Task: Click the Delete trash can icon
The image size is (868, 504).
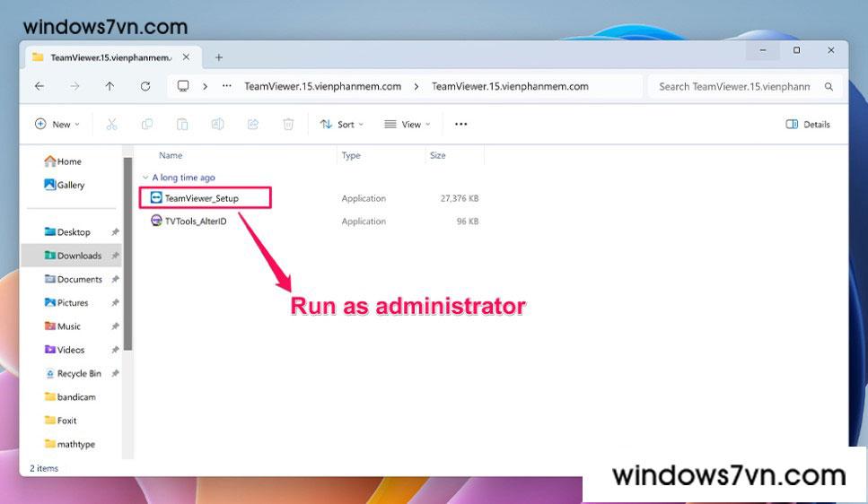Action: point(288,125)
